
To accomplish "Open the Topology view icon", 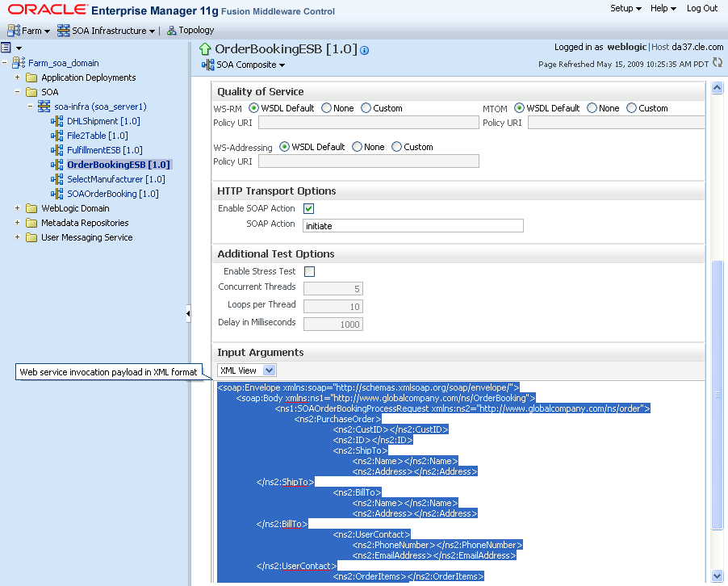I will point(171,31).
